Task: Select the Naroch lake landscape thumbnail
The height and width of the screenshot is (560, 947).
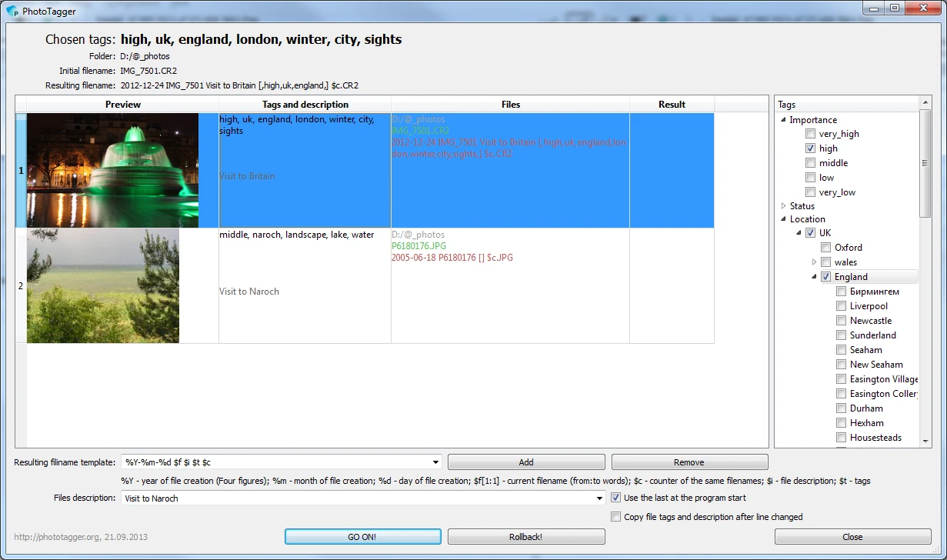Action: (x=103, y=285)
